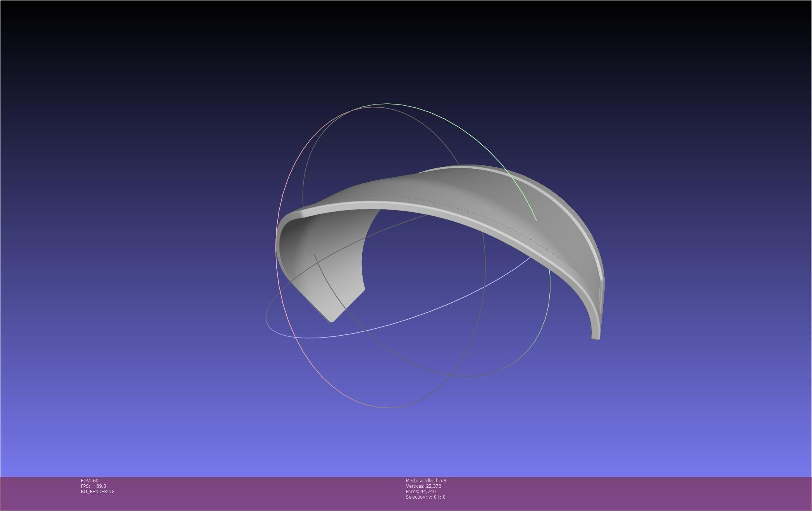Click the 'FOV: 60' status text
Image resolution: width=812 pixels, height=511 pixels.
[x=89, y=481]
